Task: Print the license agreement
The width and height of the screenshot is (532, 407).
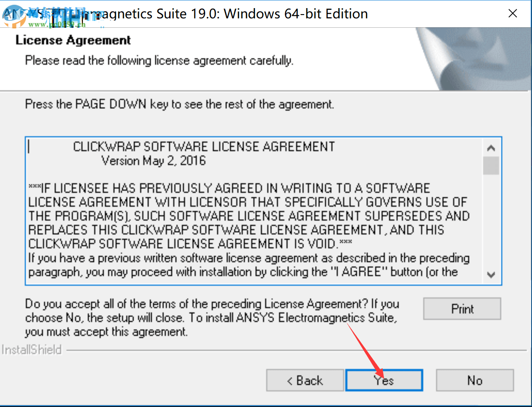Action: pyautogui.click(x=462, y=309)
